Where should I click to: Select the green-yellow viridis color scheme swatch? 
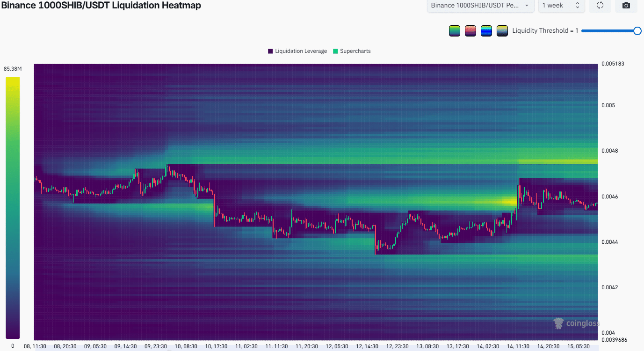click(455, 31)
